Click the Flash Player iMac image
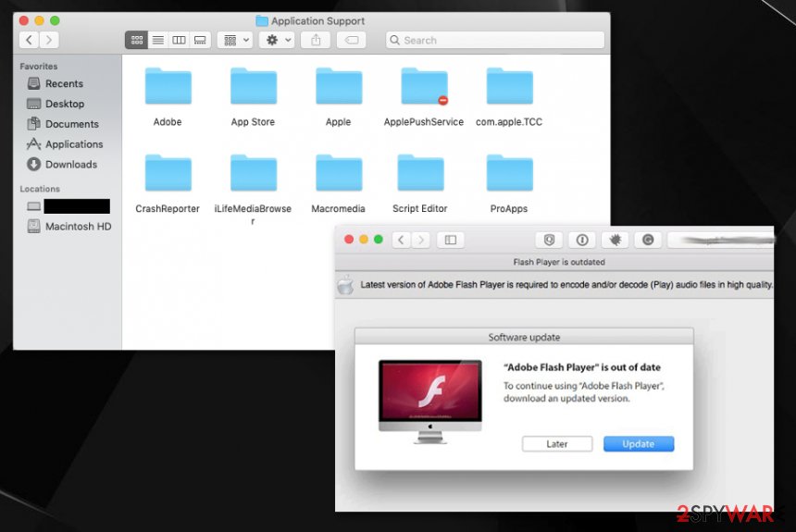 pos(430,402)
